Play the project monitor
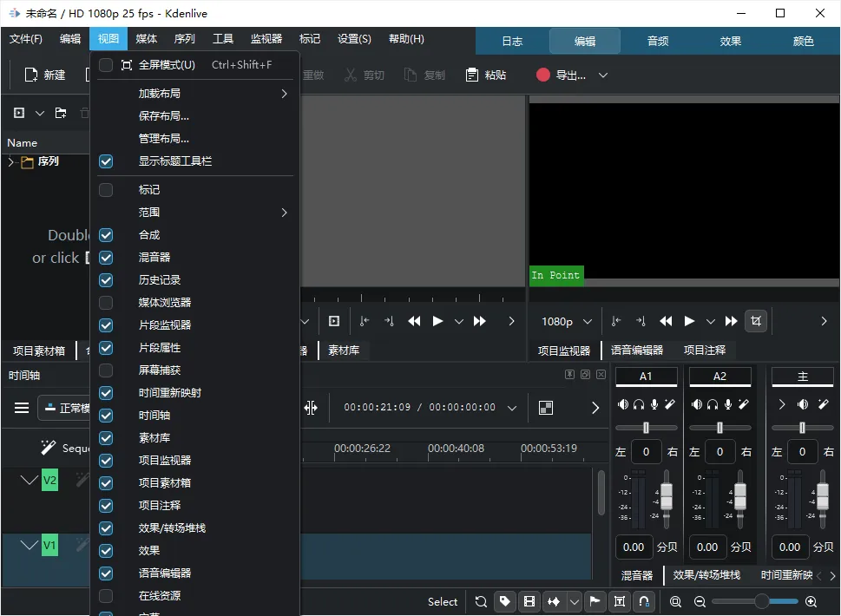 click(689, 321)
